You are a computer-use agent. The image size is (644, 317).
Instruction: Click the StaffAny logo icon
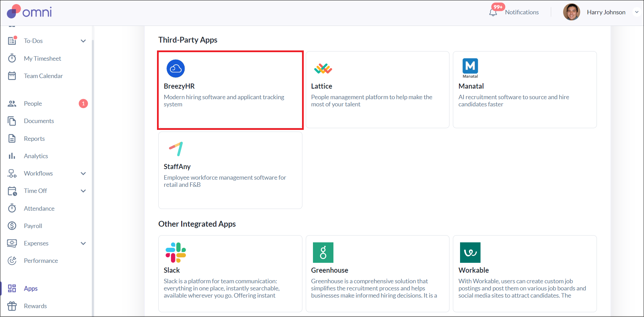coord(176,149)
